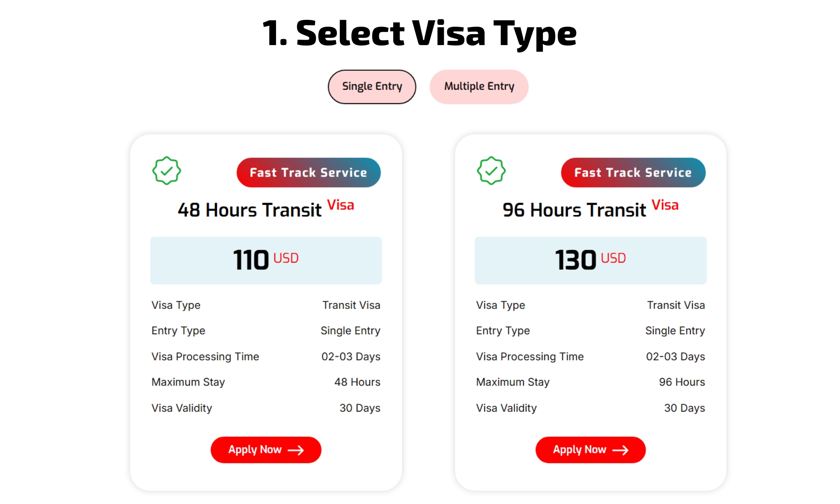The width and height of the screenshot is (840, 504).
Task: Select the Multiple Entry option
Action: coord(479,86)
